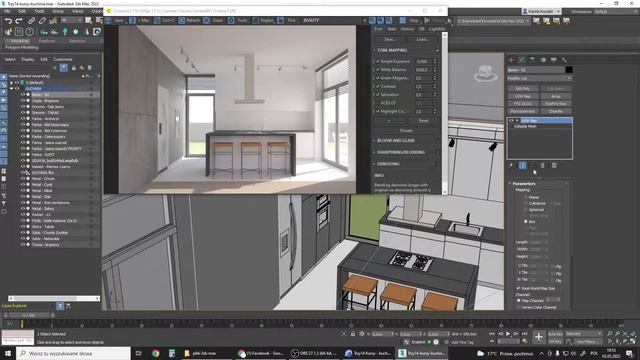Click the Play Animation button
The height and width of the screenshot is (360, 640).
508,334
